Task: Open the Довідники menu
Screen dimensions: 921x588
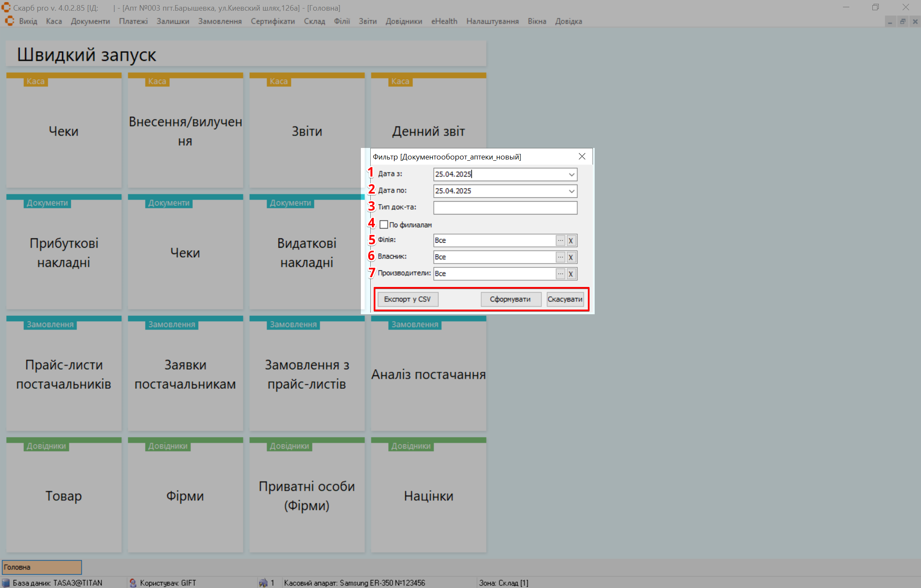Action: 404,21
